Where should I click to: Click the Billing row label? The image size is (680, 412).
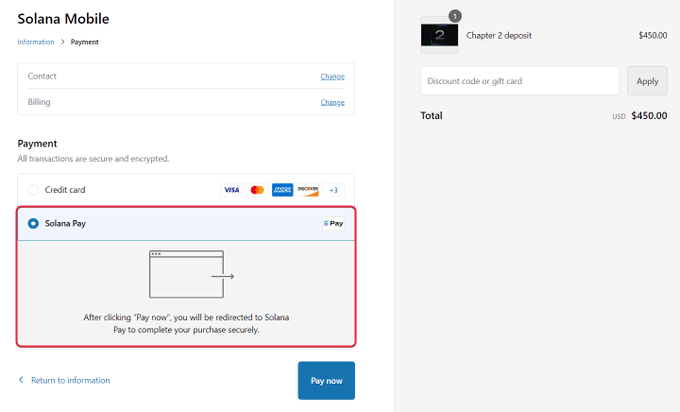(39, 102)
